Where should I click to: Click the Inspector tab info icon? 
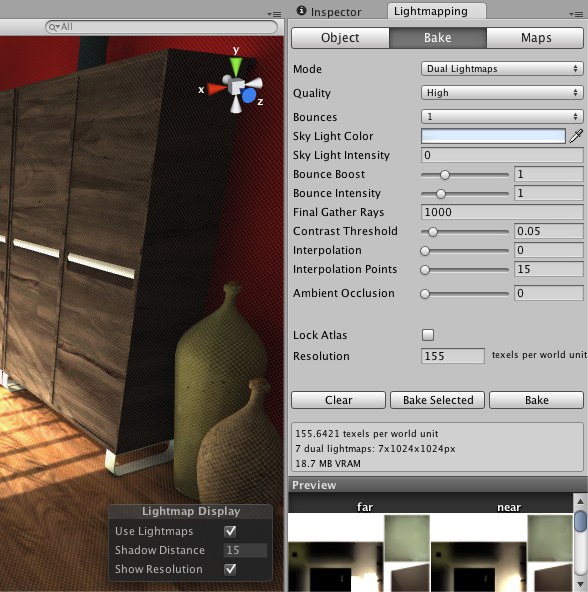pyautogui.click(x=301, y=11)
